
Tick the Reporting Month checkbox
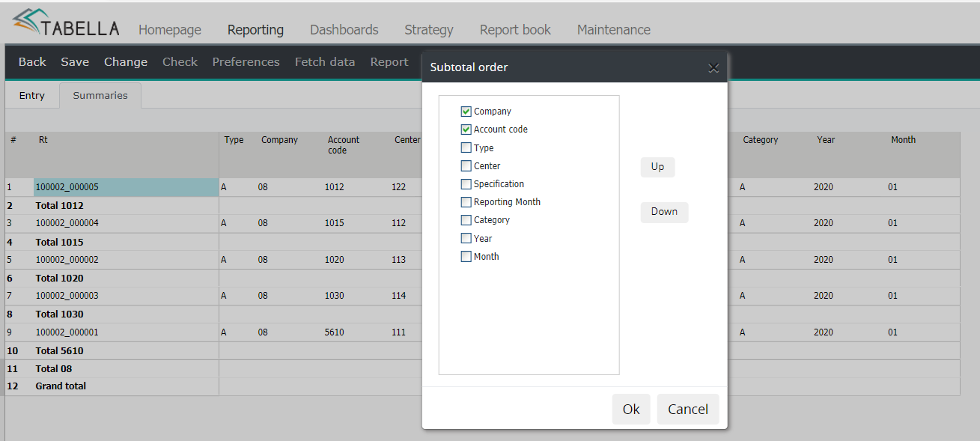(x=466, y=202)
